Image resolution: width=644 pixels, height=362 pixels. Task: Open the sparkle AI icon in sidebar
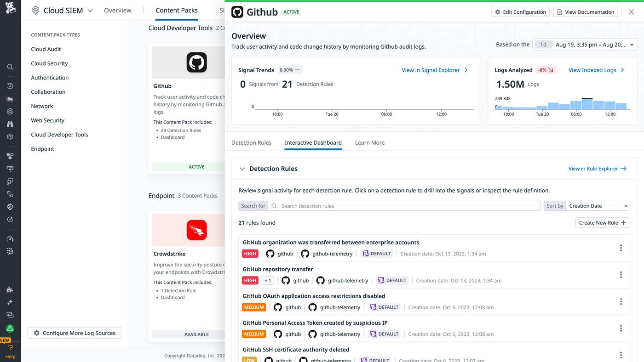pos(10,302)
